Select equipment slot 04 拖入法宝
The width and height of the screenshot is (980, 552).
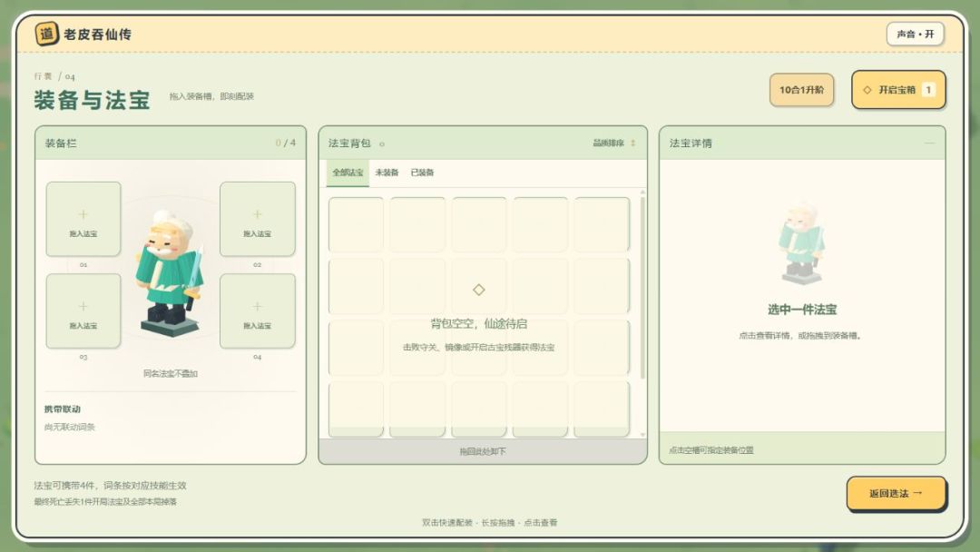click(257, 310)
